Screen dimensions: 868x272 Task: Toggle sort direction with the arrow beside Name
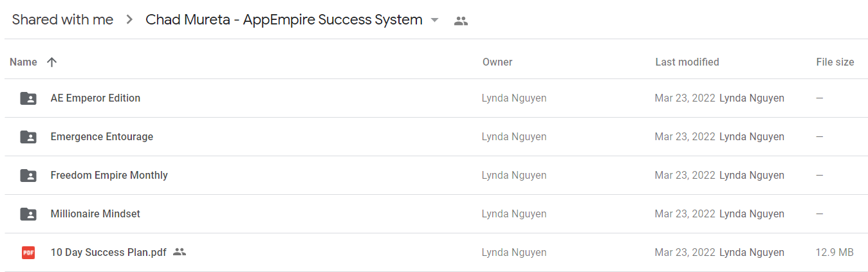click(52, 62)
